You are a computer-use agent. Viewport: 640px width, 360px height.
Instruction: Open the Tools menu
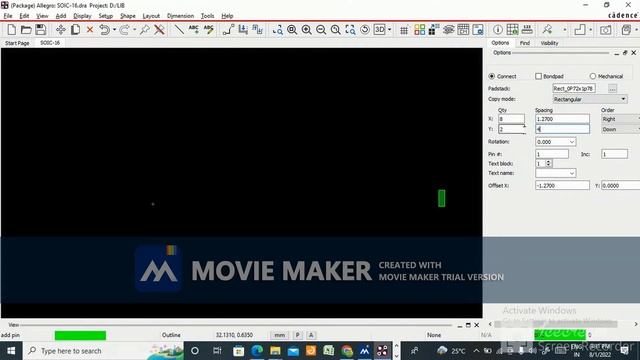207,16
